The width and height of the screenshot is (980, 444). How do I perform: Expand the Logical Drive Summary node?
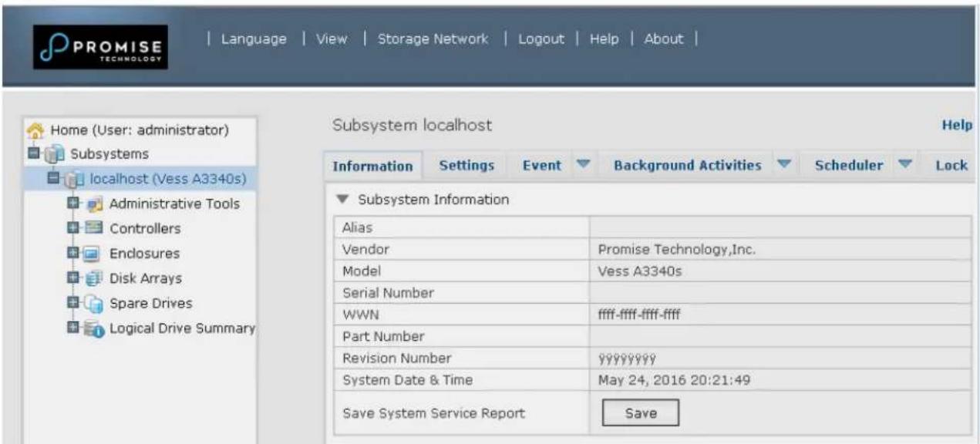(x=74, y=328)
